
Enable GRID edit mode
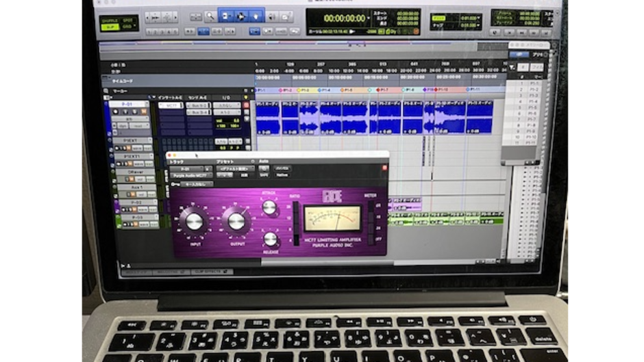click(127, 27)
